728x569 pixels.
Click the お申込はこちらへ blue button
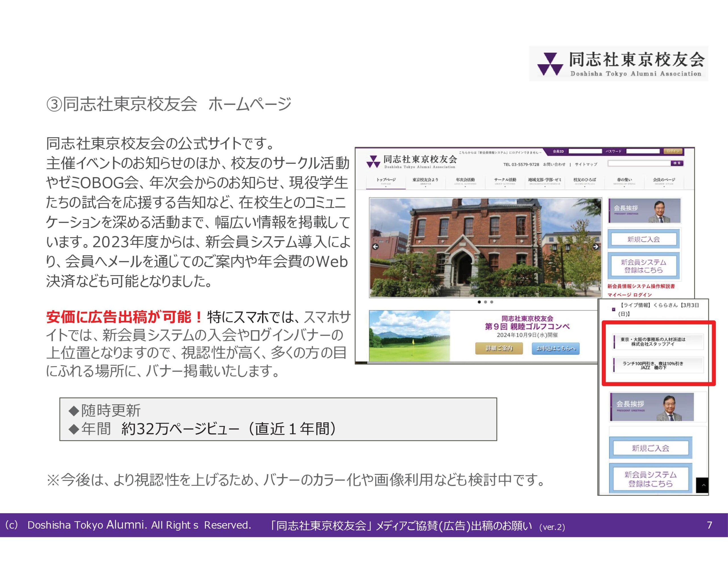[x=555, y=349]
